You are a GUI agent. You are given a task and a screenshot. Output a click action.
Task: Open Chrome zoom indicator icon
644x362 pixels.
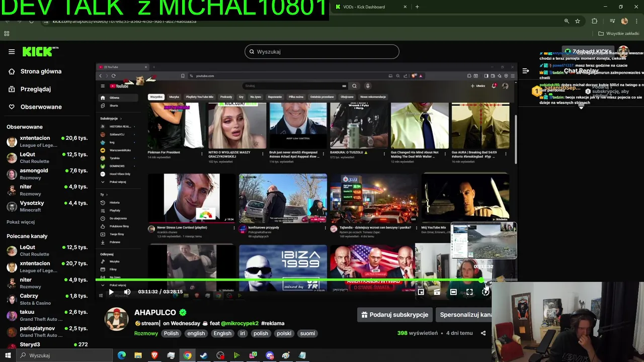567,21
